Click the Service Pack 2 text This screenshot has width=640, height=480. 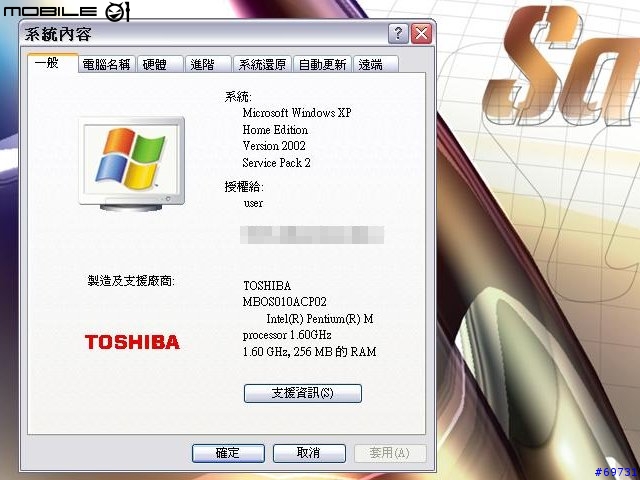(276, 163)
